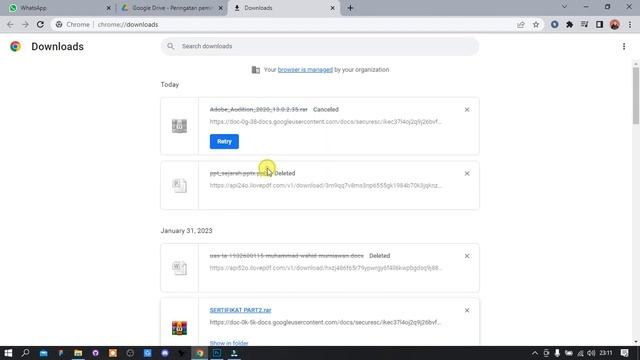Close the Downloads tab
The width and height of the screenshot is (640, 360).
(x=333, y=8)
